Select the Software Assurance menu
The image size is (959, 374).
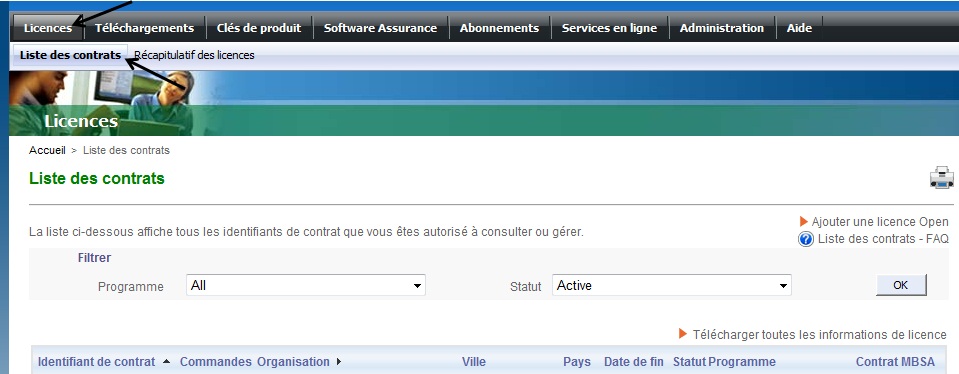click(x=380, y=28)
